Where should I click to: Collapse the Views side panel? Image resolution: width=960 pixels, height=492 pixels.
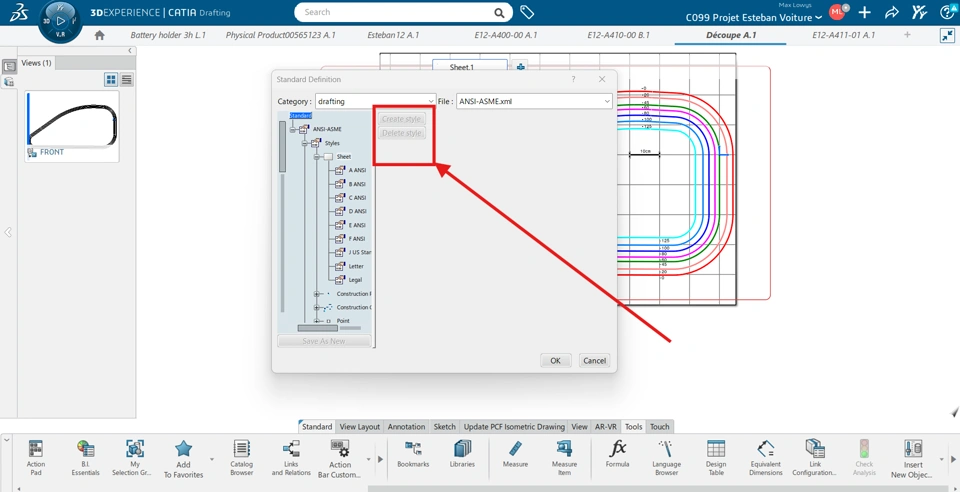pos(130,51)
